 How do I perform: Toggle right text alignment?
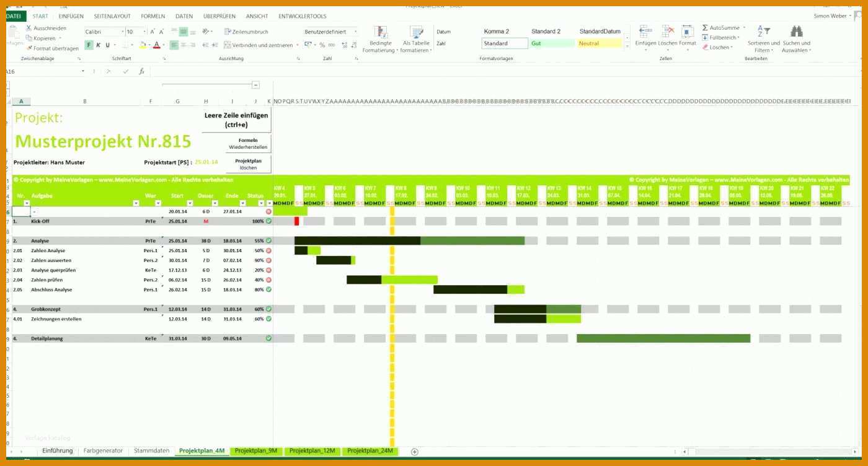tap(193, 45)
